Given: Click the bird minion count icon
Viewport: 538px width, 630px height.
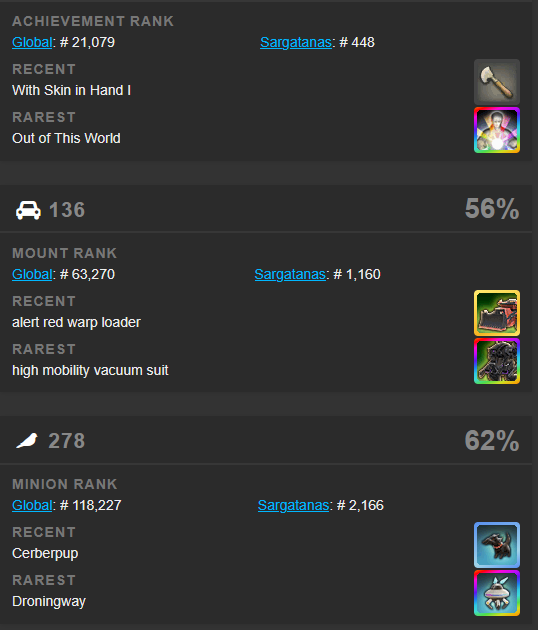Looking at the screenshot, I should [x=27, y=441].
